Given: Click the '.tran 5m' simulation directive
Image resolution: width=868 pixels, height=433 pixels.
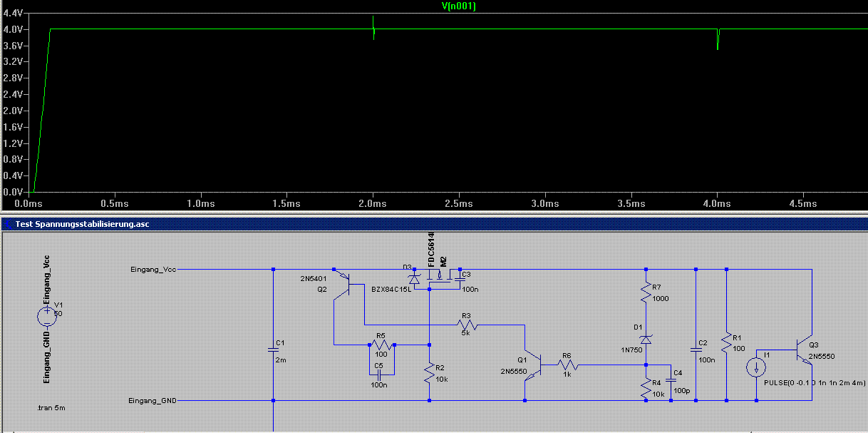Looking at the screenshot, I should 52,408.
